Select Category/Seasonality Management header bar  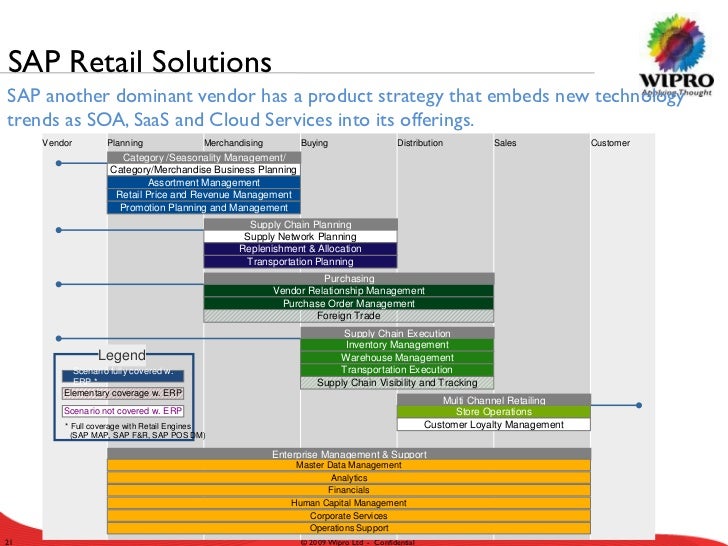tap(204, 157)
